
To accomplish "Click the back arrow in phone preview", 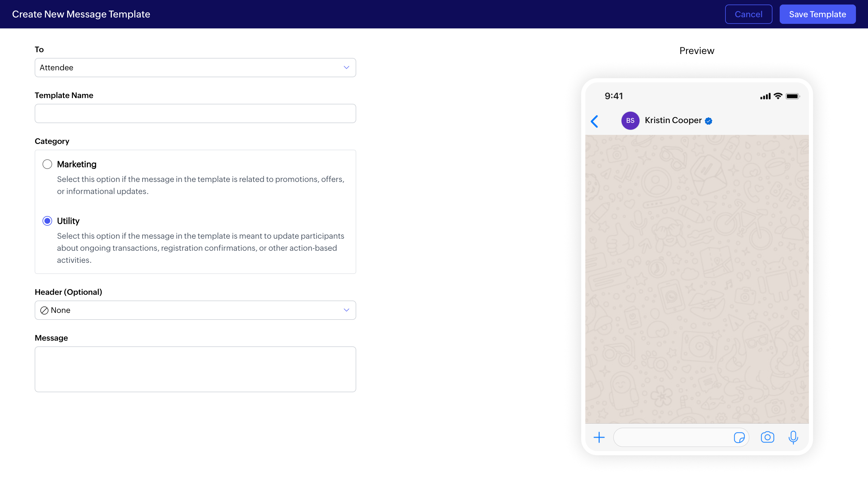I will click(x=594, y=121).
